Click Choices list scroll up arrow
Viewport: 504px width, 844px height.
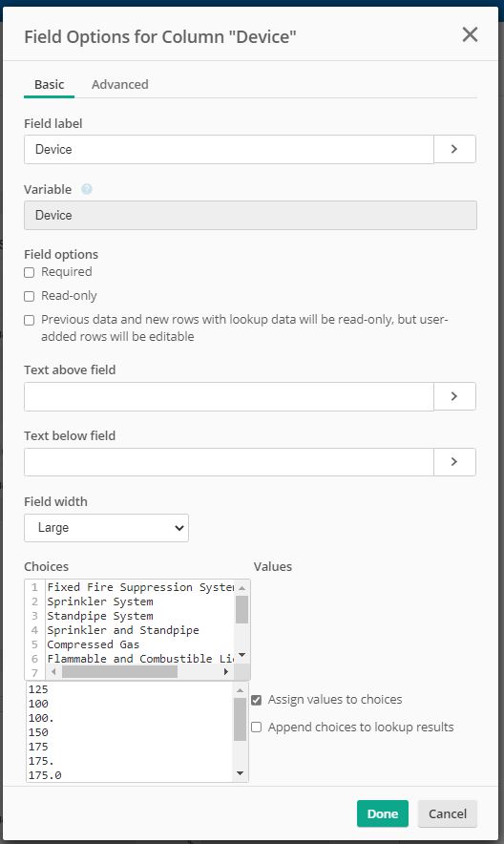point(242,588)
